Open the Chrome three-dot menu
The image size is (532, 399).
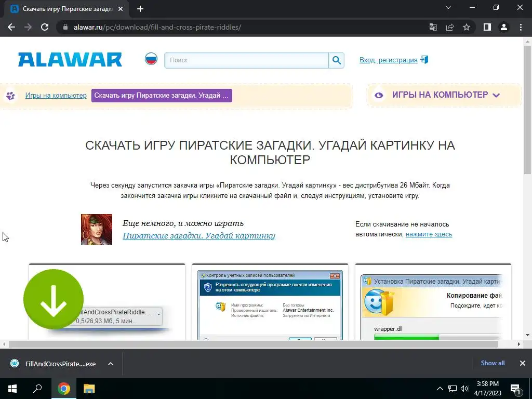521,27
